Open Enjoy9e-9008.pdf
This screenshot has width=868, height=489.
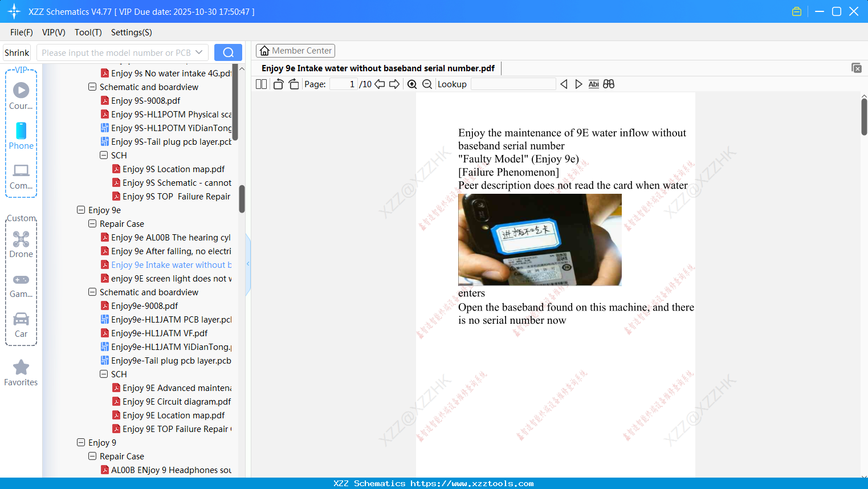click(x=139, y=305)
